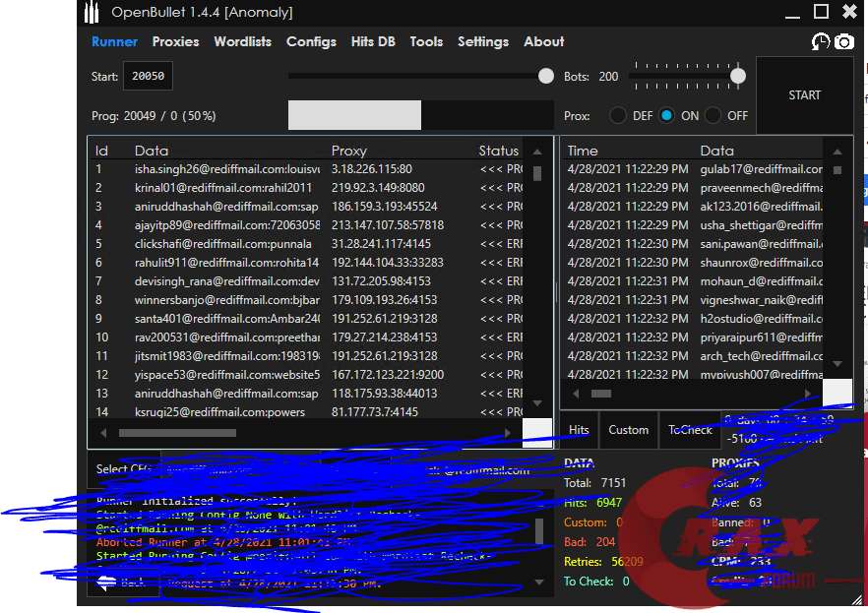Click the Start number input field
Image resolution: width=868 pixels, height=613 pixels.
click(x=149, y=77)
